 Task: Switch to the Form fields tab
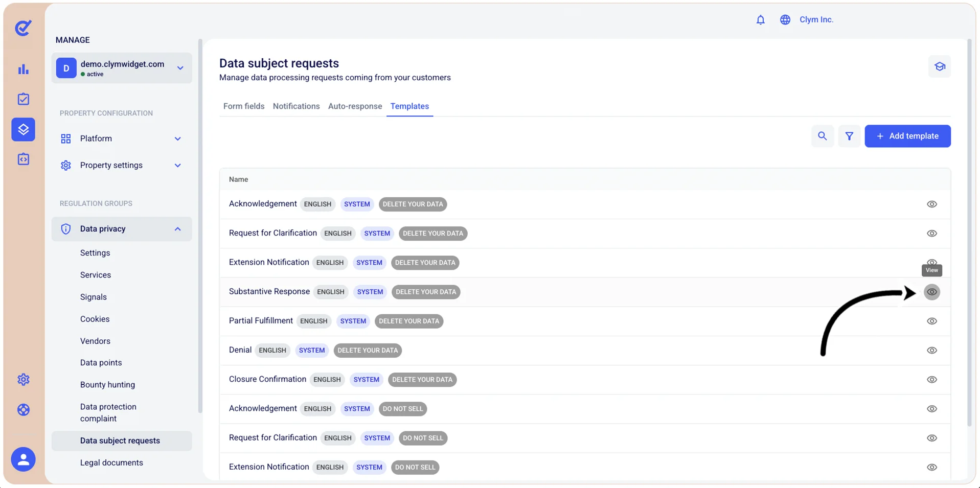point(244,106)
